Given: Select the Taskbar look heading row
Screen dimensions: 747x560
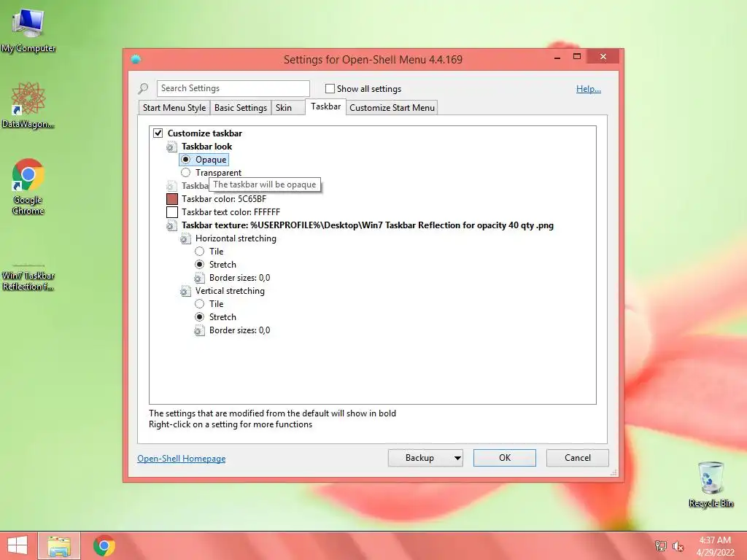Looking at the screenshot, I should pos(206,147).
